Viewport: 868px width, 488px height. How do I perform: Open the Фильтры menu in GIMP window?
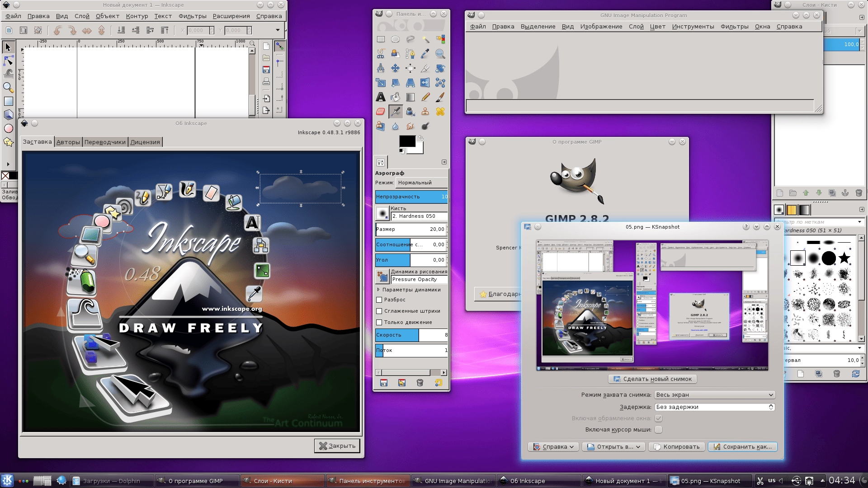(x=734, y=26)
